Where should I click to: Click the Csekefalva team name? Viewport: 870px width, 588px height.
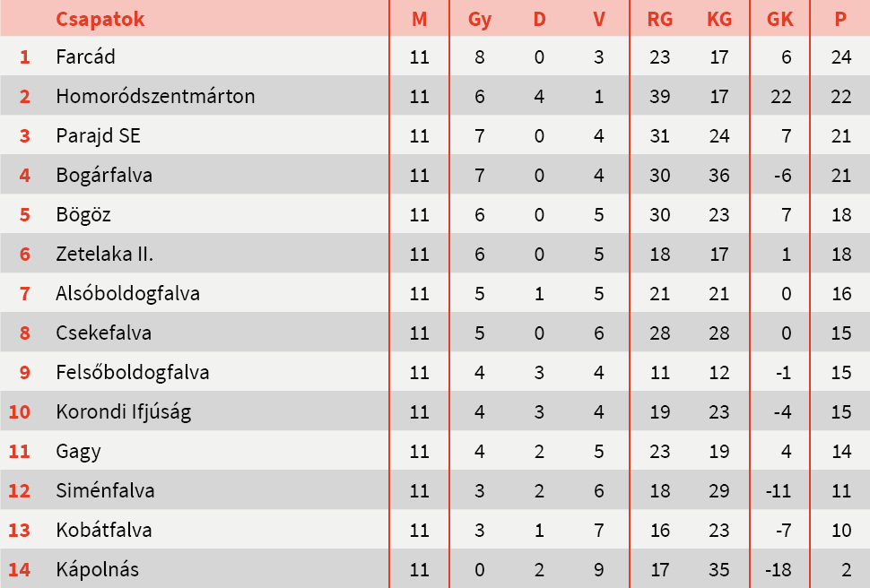tap(103, 333)
